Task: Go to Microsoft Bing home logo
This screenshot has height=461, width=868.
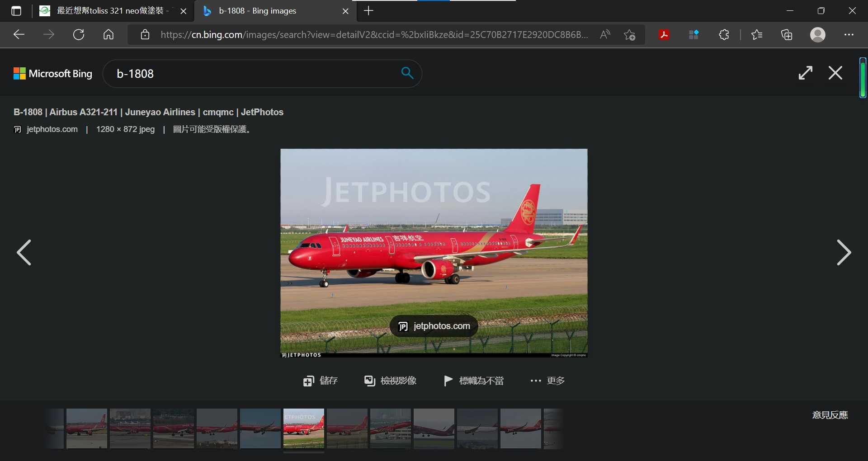Action: pyautogui.click(x=53, y=74)
